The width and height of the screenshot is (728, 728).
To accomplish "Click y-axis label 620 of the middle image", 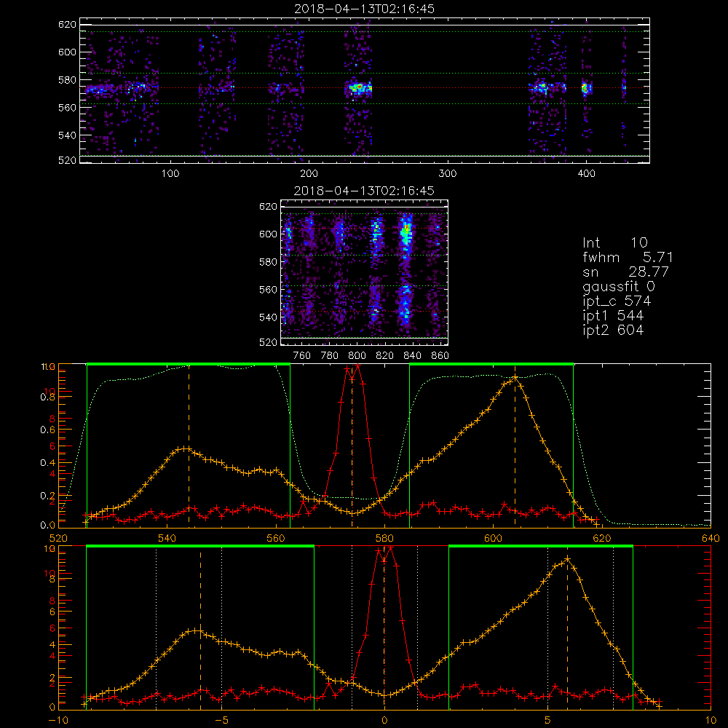I will [269, 206].
